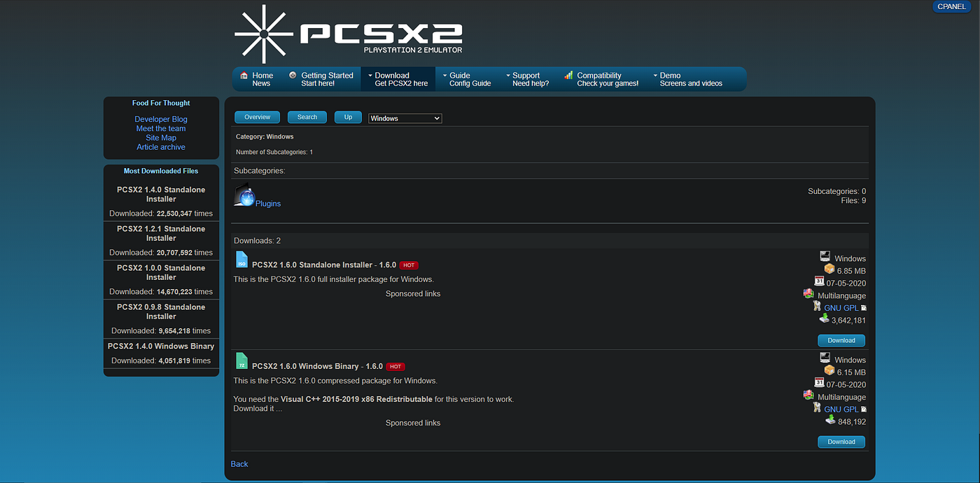
Task: Open the Download 'Get PCSX2 here' tab
Action: point(398,79)
